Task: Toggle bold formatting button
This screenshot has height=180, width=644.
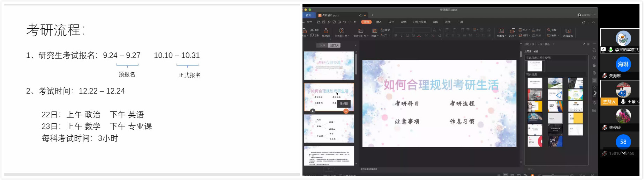Action: point(396,36)
